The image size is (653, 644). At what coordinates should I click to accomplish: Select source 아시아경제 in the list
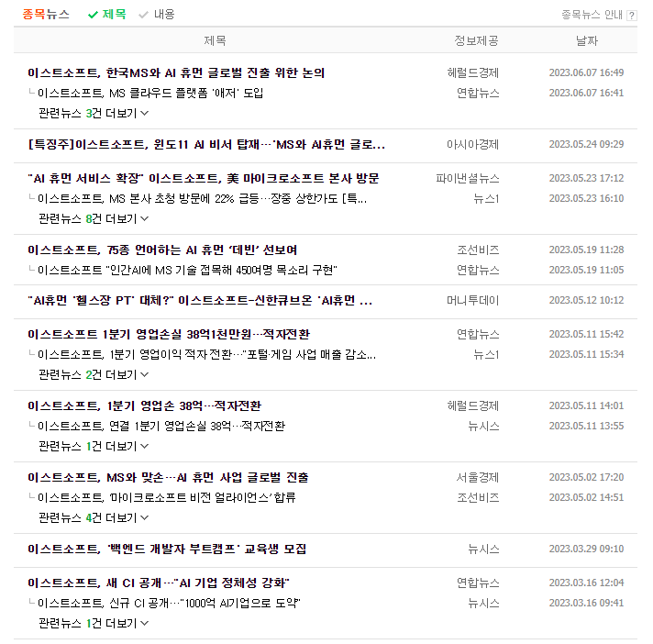coord(472,145)
